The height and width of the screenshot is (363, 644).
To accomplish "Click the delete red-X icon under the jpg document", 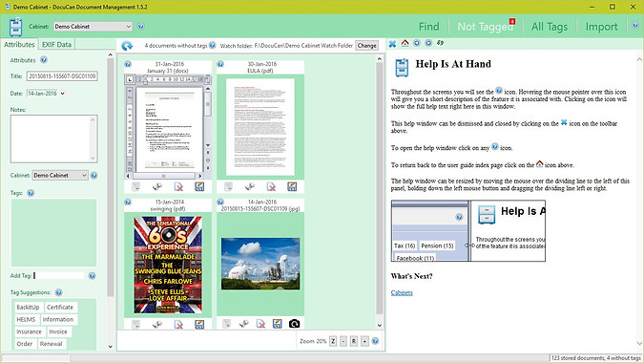I will click(x=260, y=324).
